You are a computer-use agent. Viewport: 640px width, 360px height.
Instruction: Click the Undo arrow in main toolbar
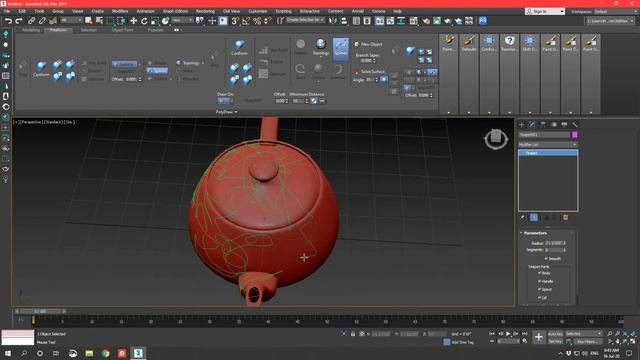(x=8, y=21)
